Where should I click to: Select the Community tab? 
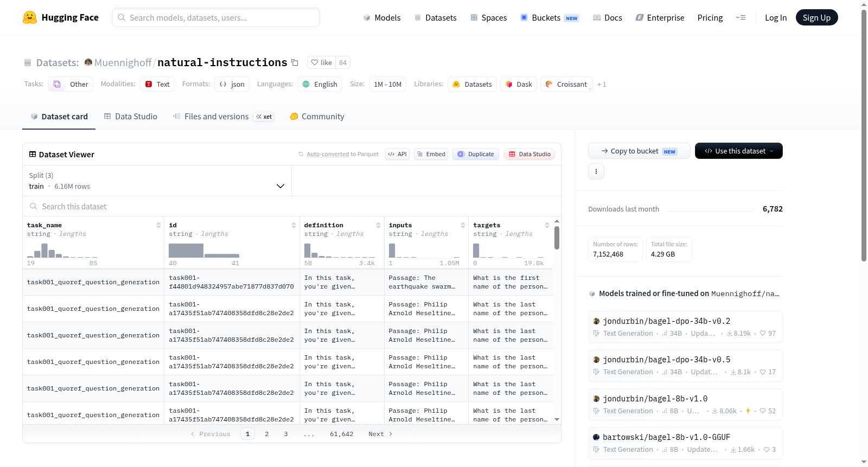tap(317, 117)
